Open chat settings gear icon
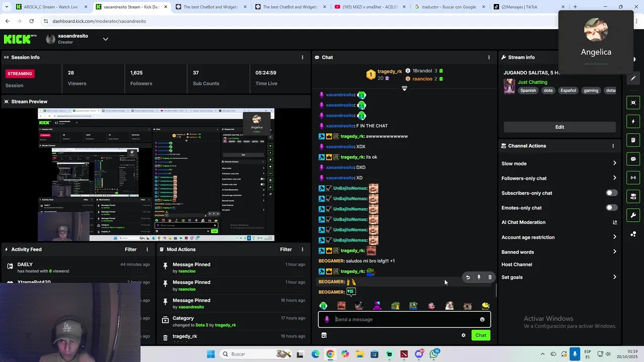 [x=463, y=335]
